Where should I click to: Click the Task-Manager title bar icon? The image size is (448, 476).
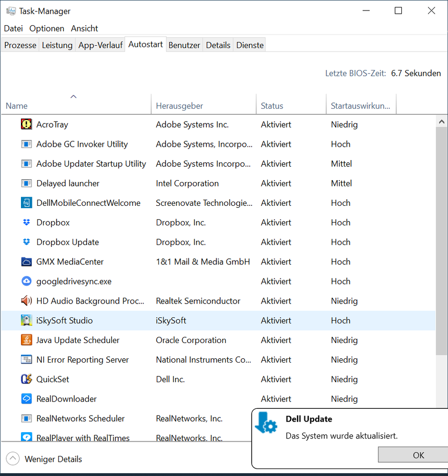tap(11, 11)
